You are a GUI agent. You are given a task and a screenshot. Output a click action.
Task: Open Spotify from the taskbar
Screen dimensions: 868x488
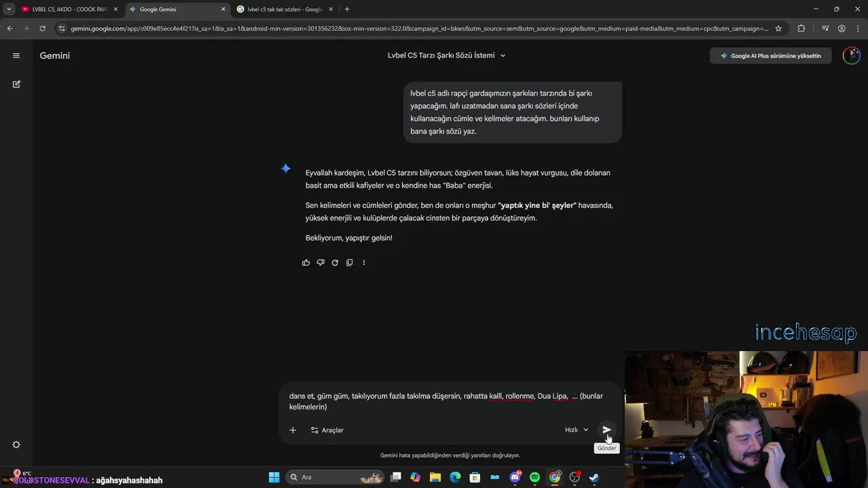tap(534, 477)
